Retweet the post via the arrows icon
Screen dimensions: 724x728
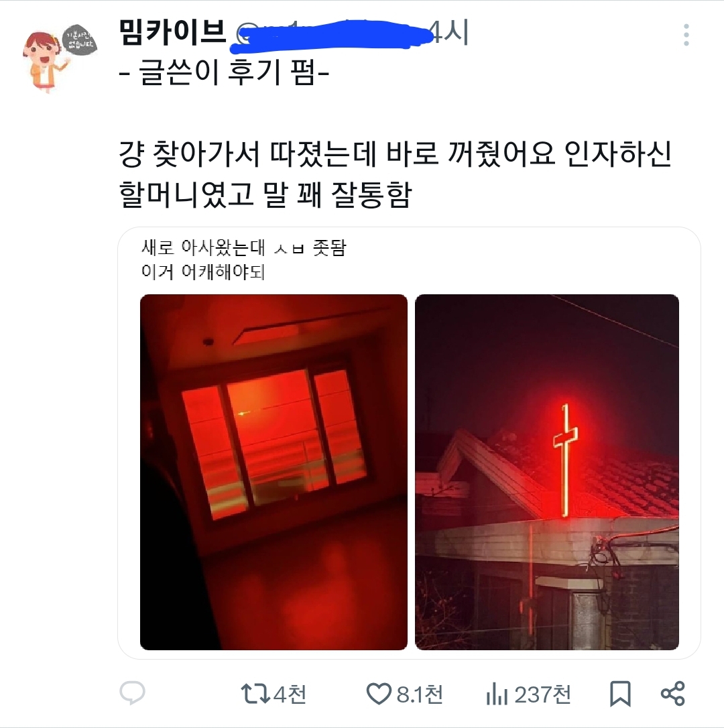tap(255, 694)
